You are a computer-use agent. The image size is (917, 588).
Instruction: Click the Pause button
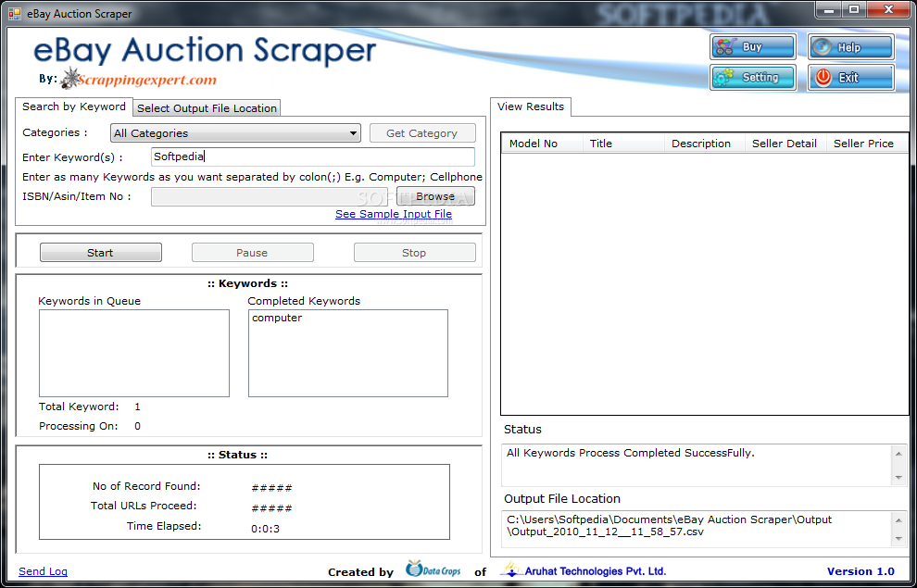point(252,253)
